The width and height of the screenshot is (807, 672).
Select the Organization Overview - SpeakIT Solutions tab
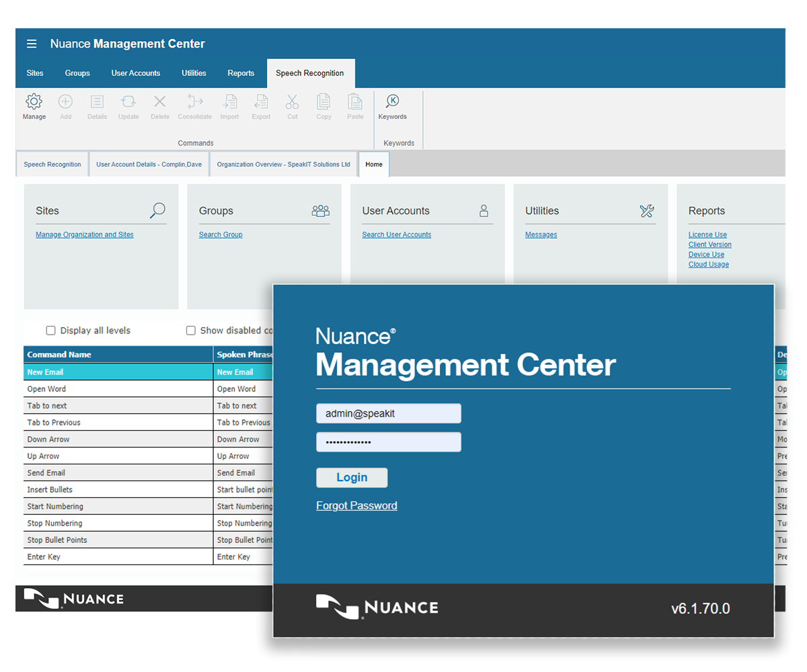283,165
